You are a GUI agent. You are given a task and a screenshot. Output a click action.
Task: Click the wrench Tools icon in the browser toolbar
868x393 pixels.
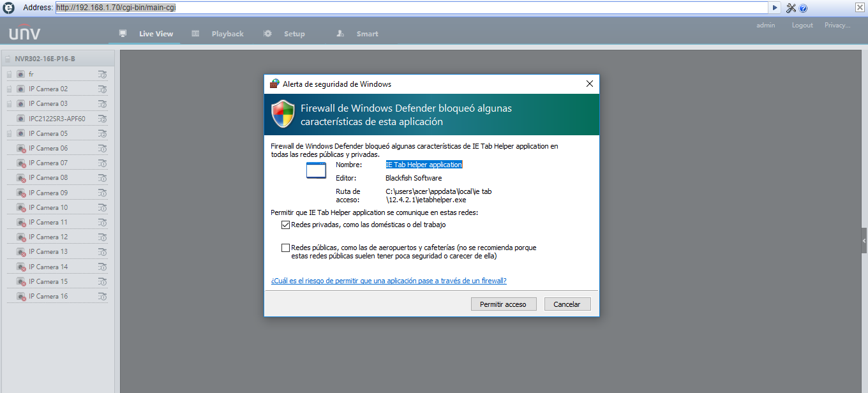click(791, 8)
